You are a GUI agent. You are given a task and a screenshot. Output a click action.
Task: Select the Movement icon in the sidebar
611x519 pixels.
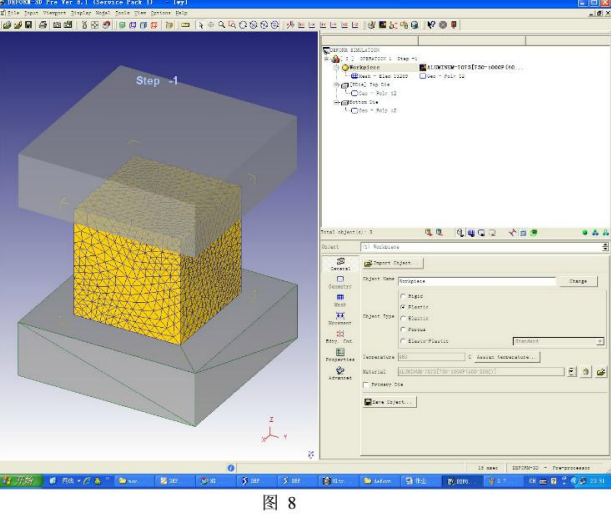coord(340,318)
